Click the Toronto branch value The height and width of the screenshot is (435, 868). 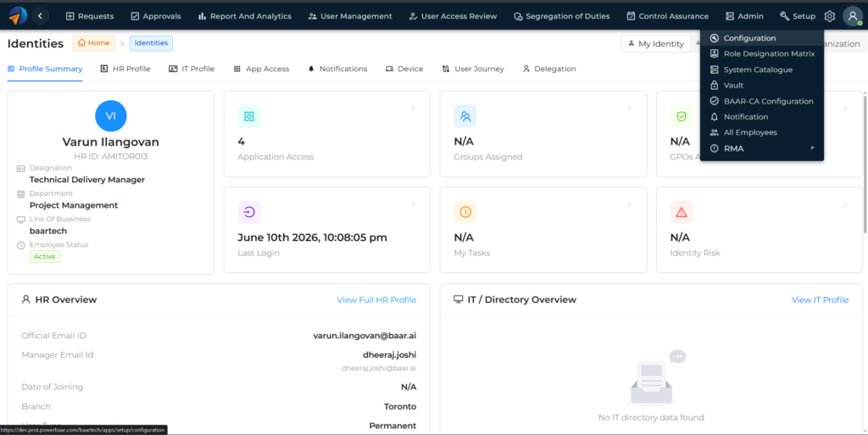400,406
